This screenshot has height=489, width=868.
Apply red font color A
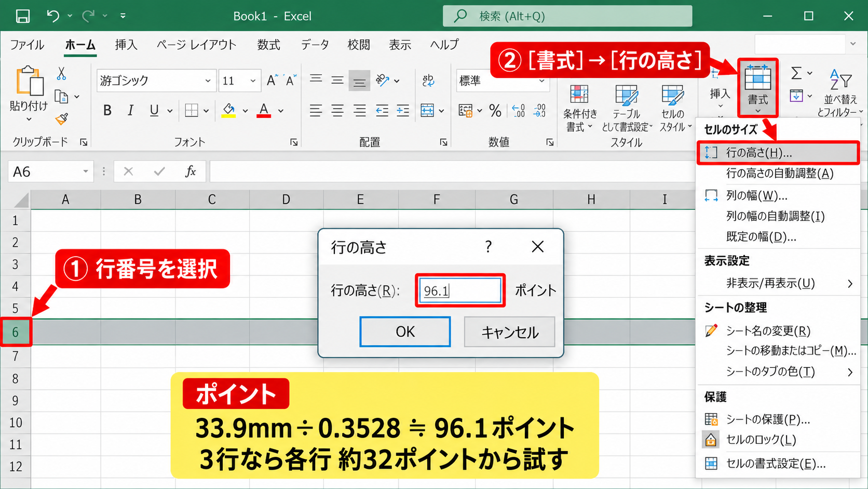pyautogui.click(x=264, y=110)
